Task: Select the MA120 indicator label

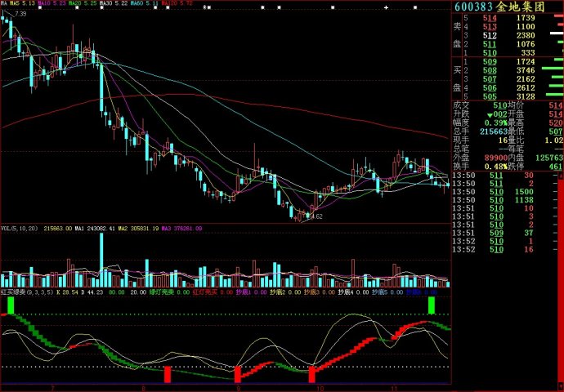Action: tap(177, 3)
